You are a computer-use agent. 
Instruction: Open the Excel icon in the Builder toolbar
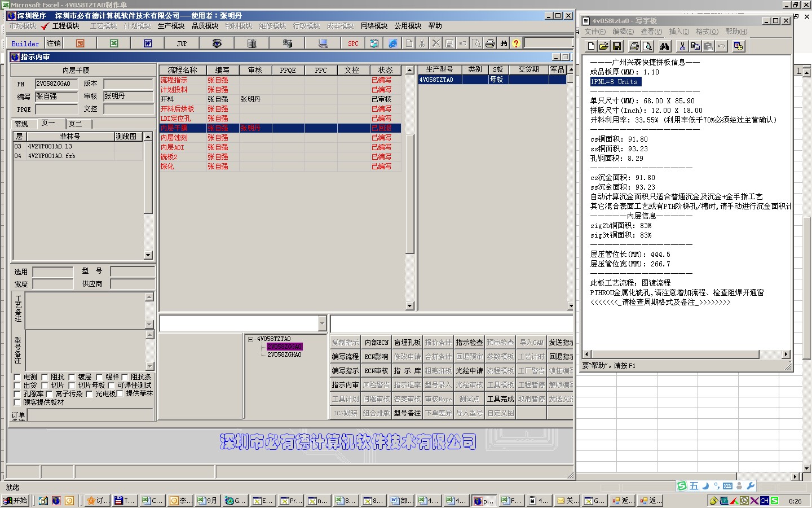114,43
